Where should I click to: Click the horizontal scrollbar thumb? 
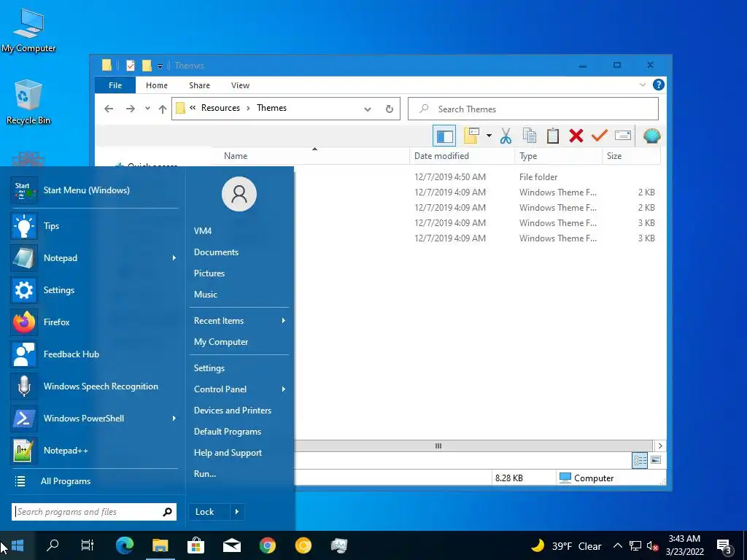[438, 446]
